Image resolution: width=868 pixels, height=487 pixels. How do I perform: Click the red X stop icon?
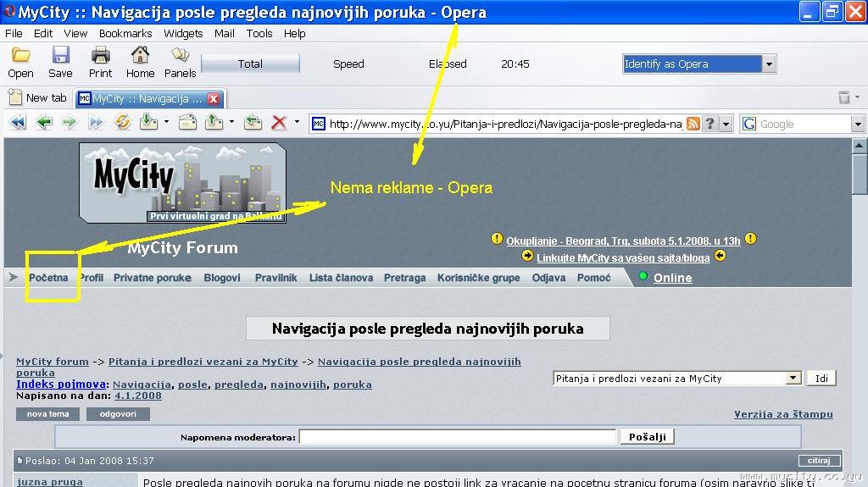click(279, 123)
